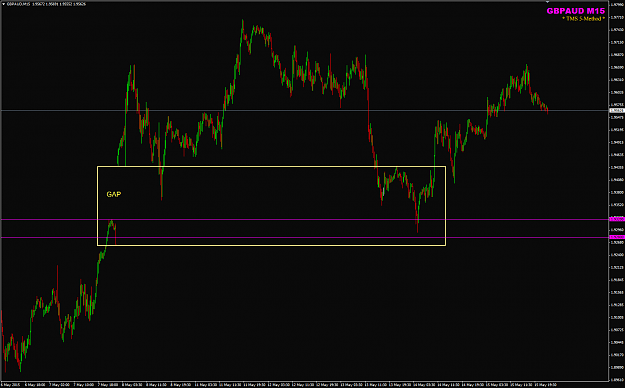Click the magenta GBPAUD M15 label
The height and width of the screenshot is (388, 625).
click(575, 11)
